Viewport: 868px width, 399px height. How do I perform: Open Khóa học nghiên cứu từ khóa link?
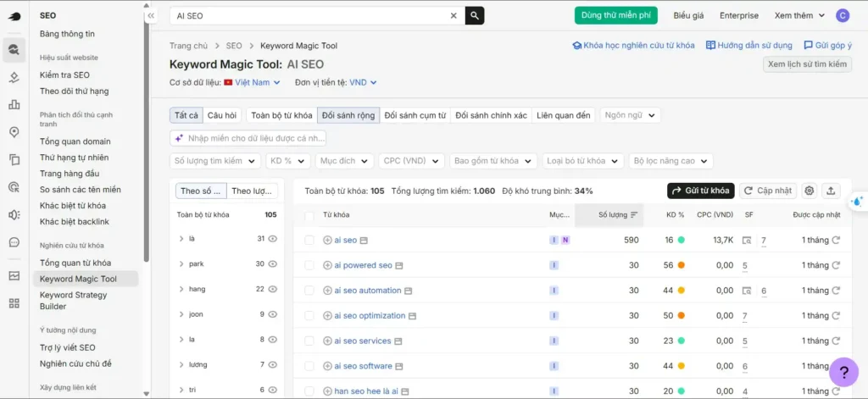pyautogui.click(x=633, y=46)
